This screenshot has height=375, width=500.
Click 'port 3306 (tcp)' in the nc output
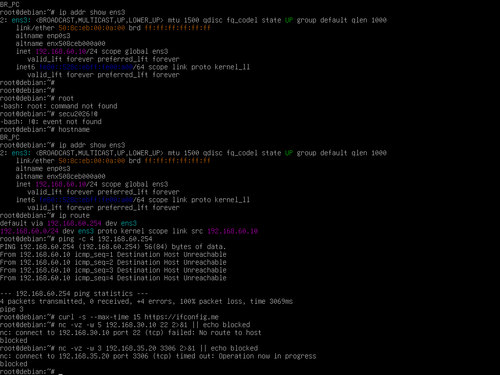click(x=142, y=356)
